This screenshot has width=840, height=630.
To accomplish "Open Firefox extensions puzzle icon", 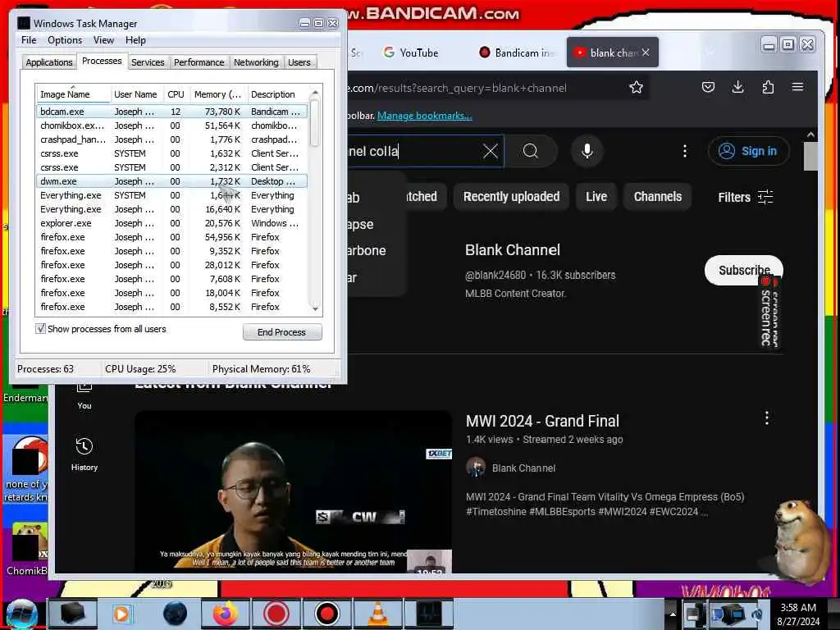I will coord(768,87).
